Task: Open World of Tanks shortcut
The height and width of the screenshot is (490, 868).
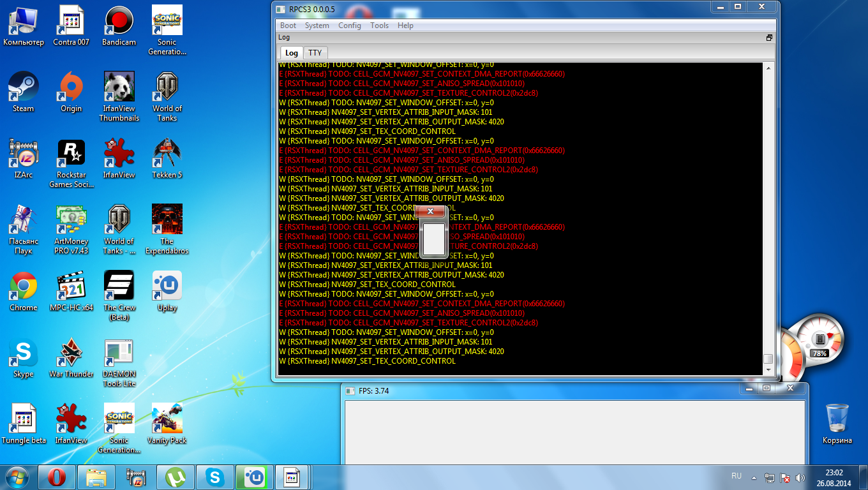Action: click(167, 89)
